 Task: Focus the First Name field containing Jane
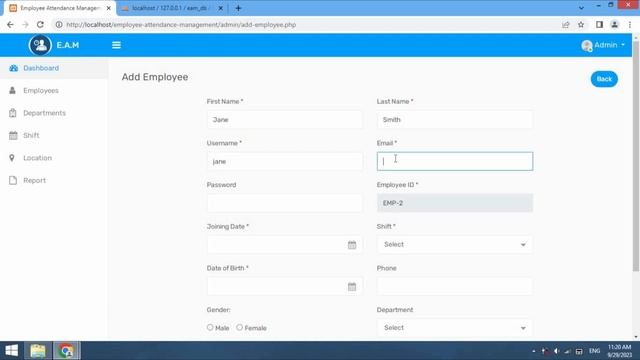click(284, 120)
